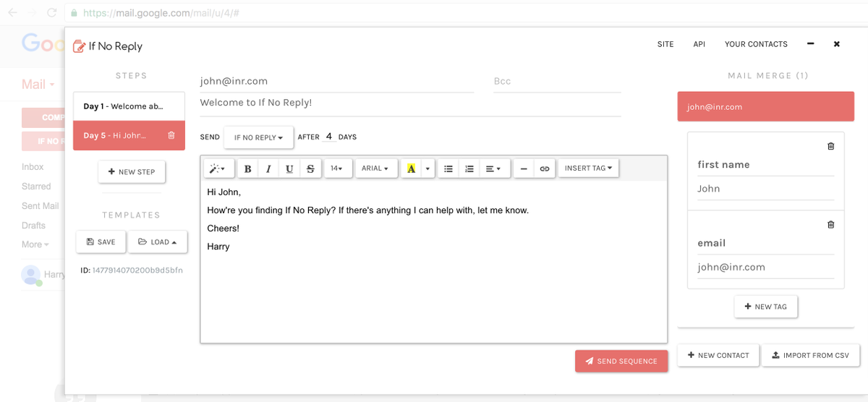Delete the email tag
Viewport: 868px width, 402px height.
830,224
